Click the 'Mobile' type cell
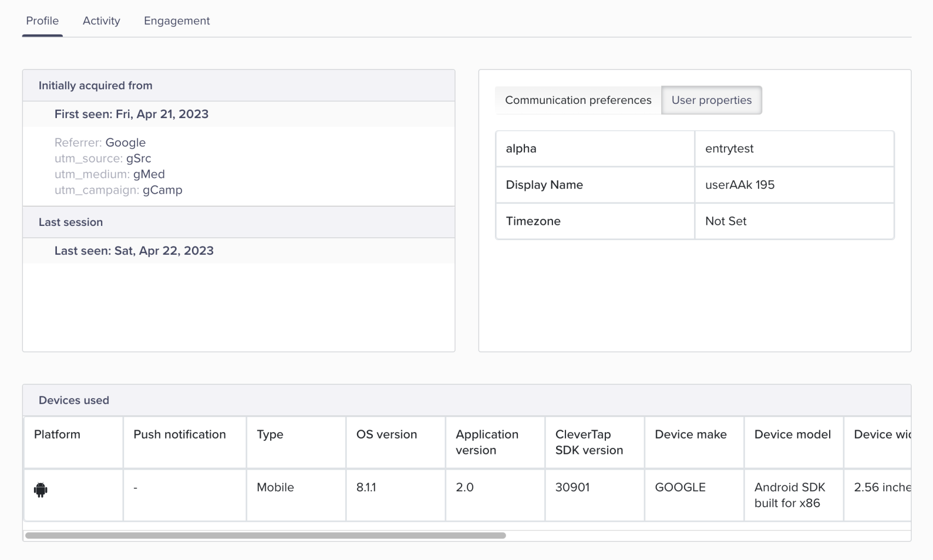This screenshot has height=560, width=933. (296, 495)
